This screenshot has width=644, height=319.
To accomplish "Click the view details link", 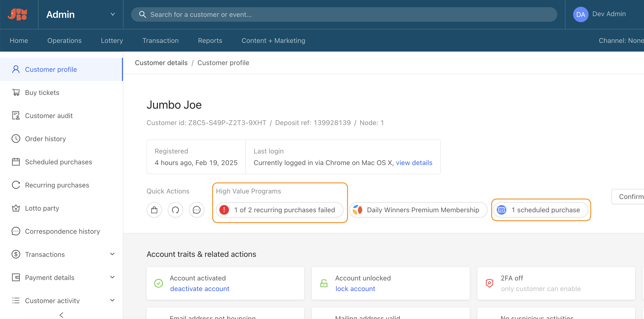I will tap(414, 163).
